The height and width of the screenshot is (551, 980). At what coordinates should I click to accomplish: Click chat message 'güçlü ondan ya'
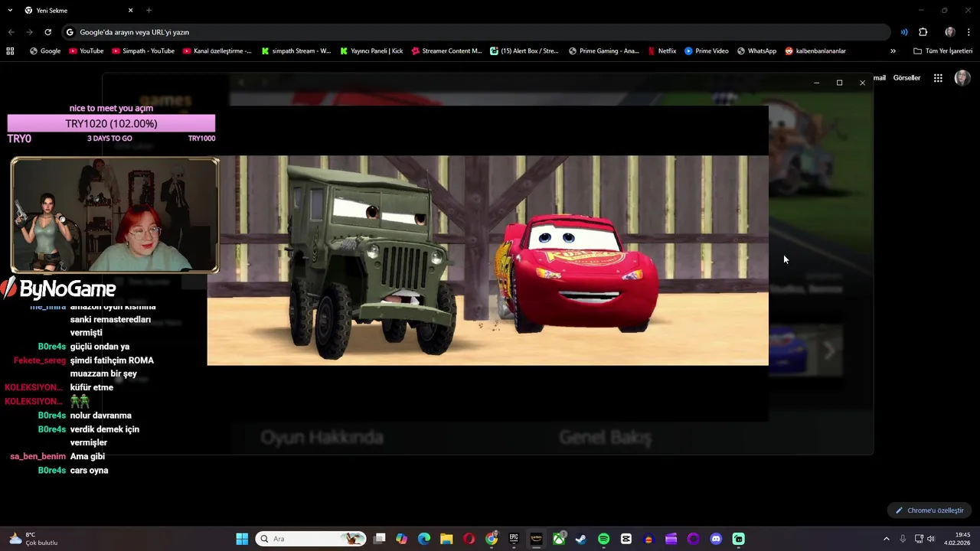point(100,347)
